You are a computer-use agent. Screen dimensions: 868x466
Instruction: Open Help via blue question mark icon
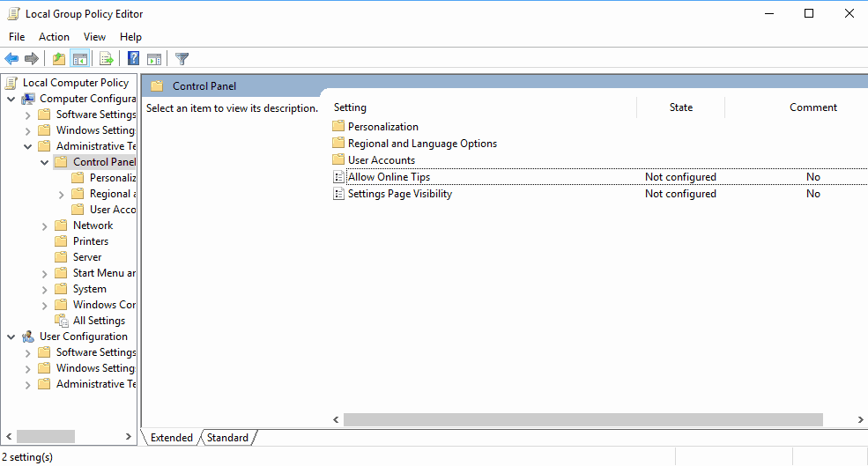pos(133,58)
